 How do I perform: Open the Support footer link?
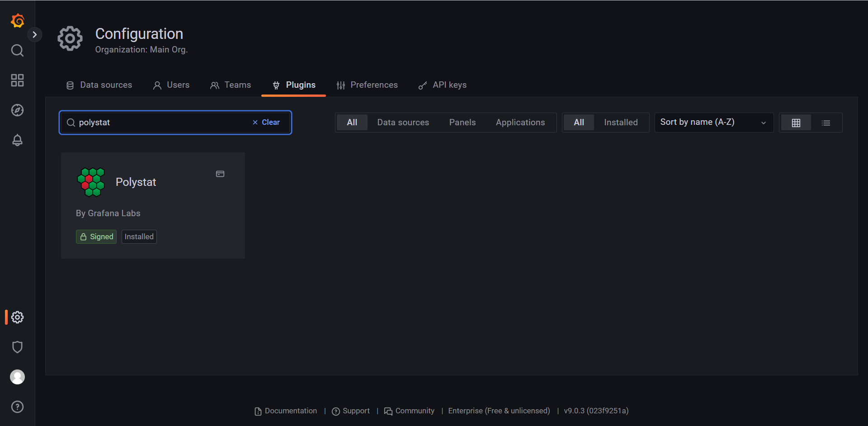tap(351, 411)
